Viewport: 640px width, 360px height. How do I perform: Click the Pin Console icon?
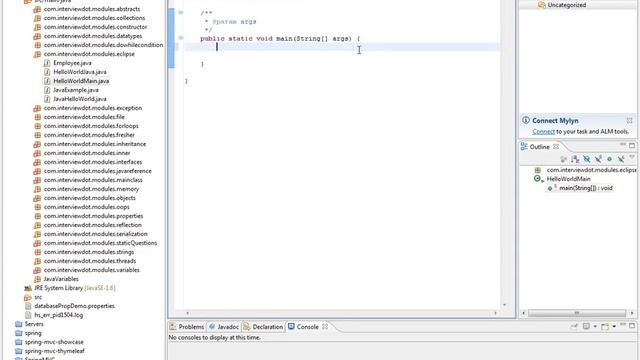(574, 327)
